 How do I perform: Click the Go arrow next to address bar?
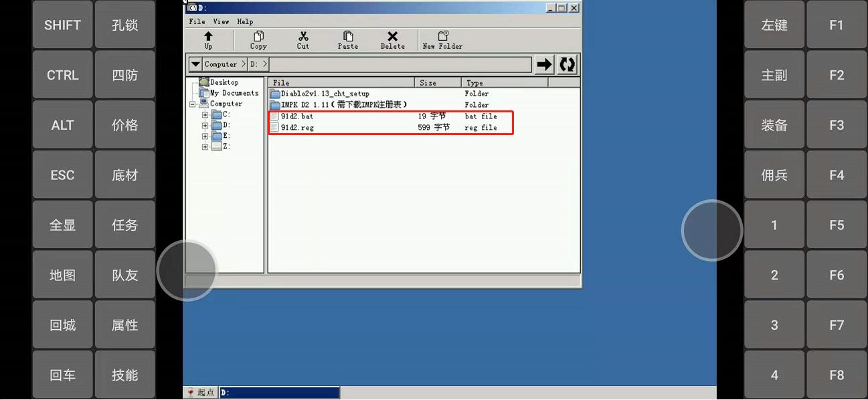[545, 64]
